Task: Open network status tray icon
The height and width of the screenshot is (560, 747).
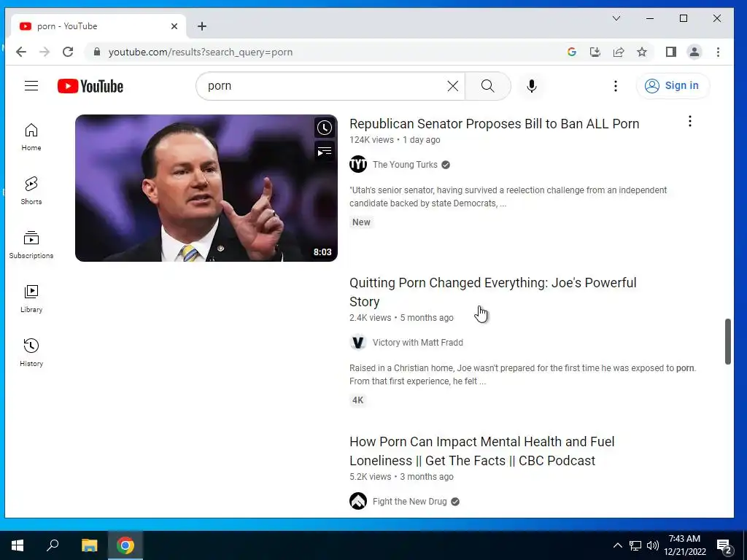Action: pyautogui.click(x=635, y=545)
